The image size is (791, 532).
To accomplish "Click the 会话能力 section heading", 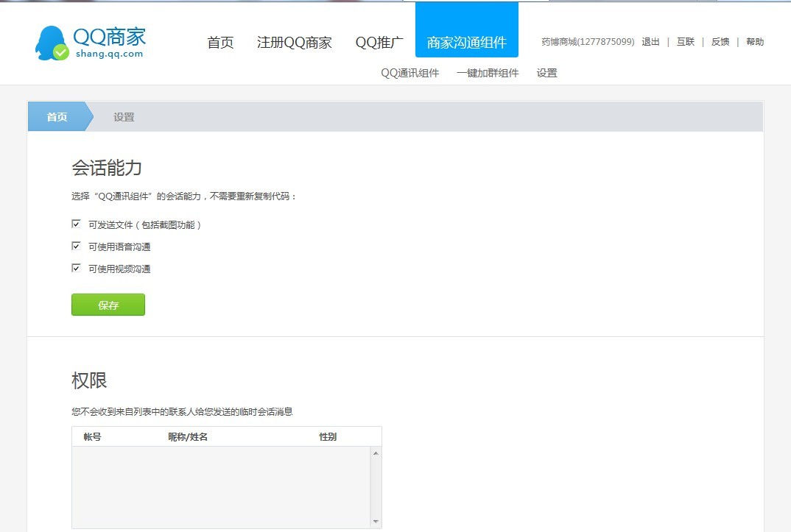I will [x=107, y=168].
